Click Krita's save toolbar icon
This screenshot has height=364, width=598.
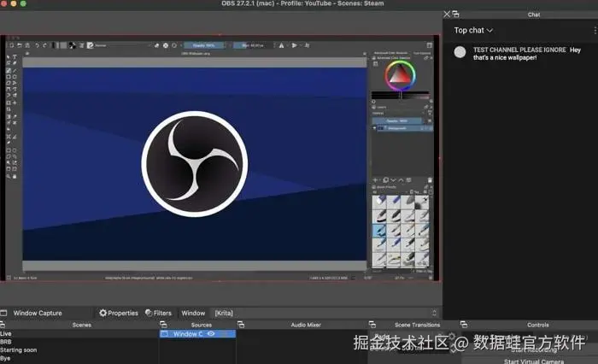(27, 45)
